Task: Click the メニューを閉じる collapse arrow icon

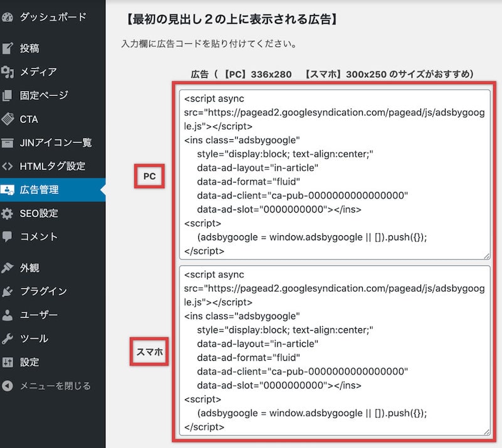Action: (7, 386)
